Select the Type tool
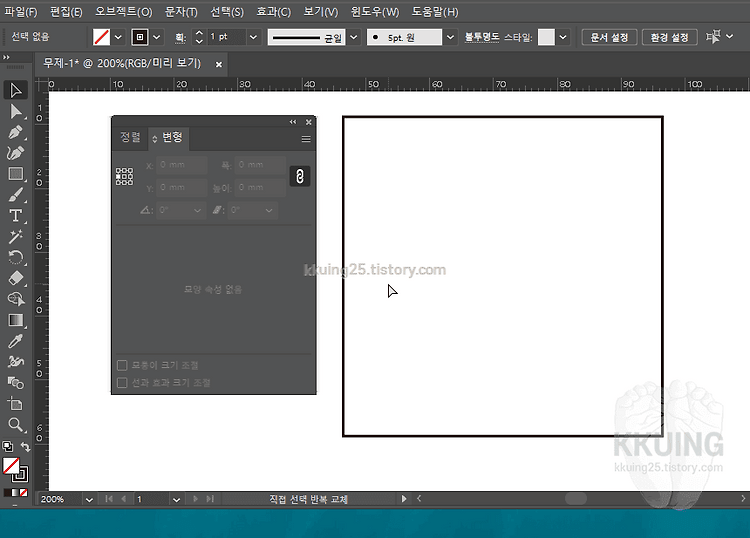Screen dimensions: 750x538 coord(15,216)
